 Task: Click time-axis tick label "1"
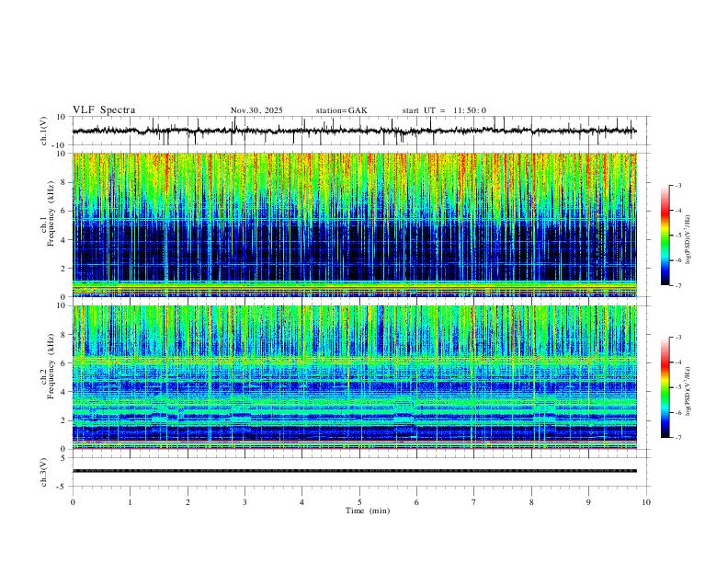tap(130, 502)
